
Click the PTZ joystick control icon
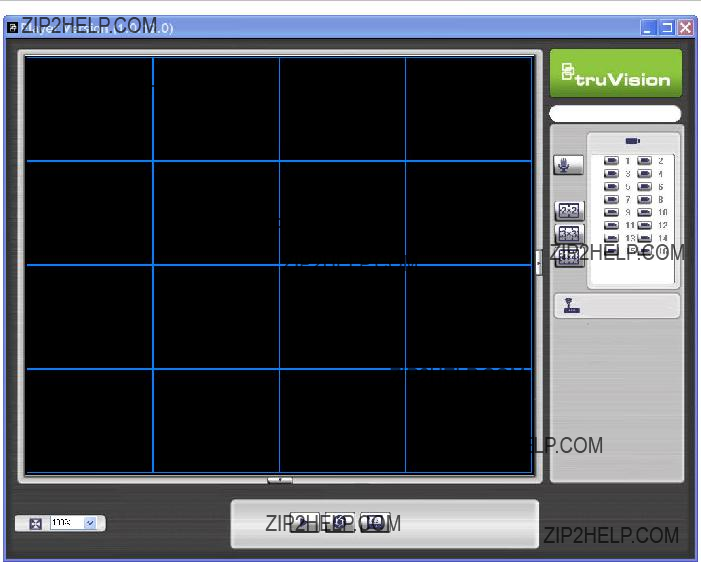pyautogui.click(x=571, y=306)
